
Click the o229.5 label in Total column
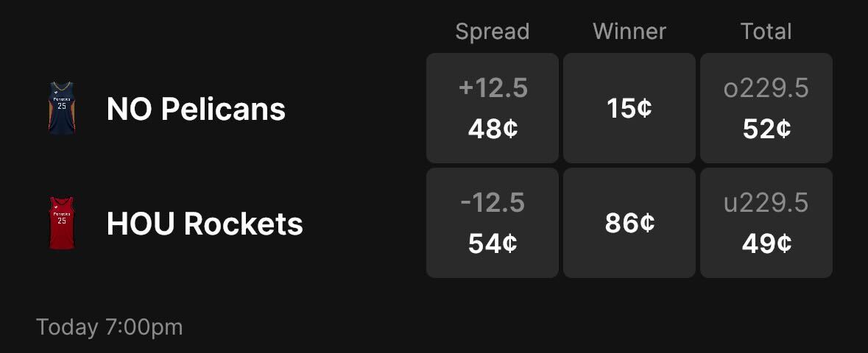[x=766, y=88]
